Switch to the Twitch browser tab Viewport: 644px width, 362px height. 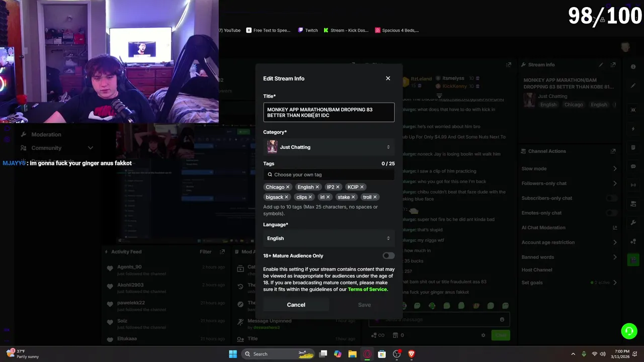point(308,30)
